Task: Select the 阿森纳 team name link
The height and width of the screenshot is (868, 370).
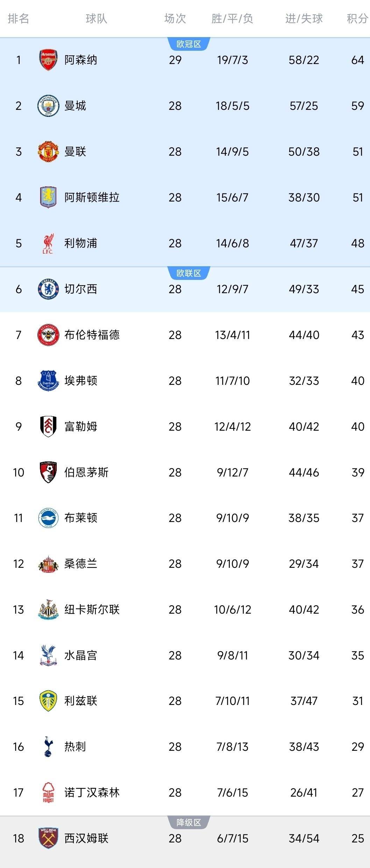Action: pyautogui.click(x=81, y=60)
